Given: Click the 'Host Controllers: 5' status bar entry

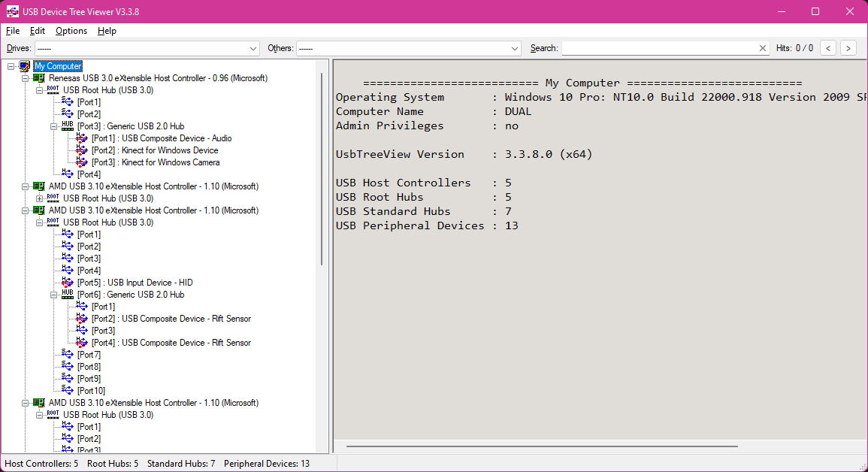Looking at the screenshot, I should coord(41,464).
